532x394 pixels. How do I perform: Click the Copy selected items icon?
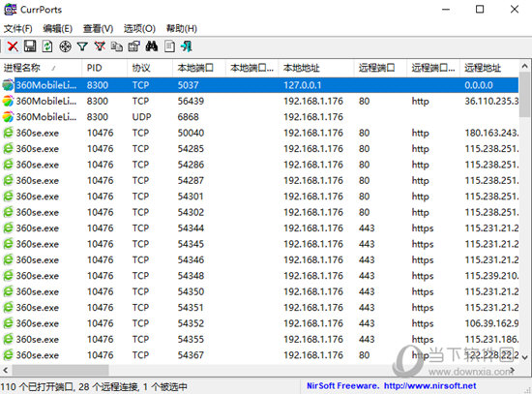pos(117,46)
